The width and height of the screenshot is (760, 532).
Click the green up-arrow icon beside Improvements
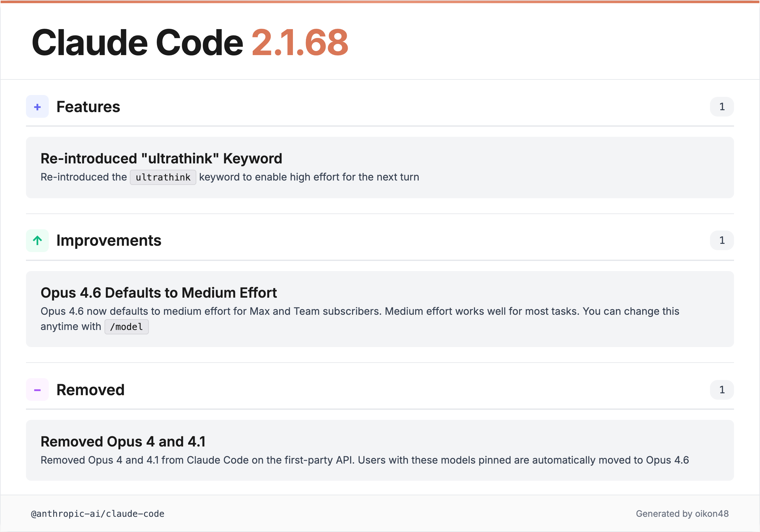pyautogui.click(x=37, y=240)
